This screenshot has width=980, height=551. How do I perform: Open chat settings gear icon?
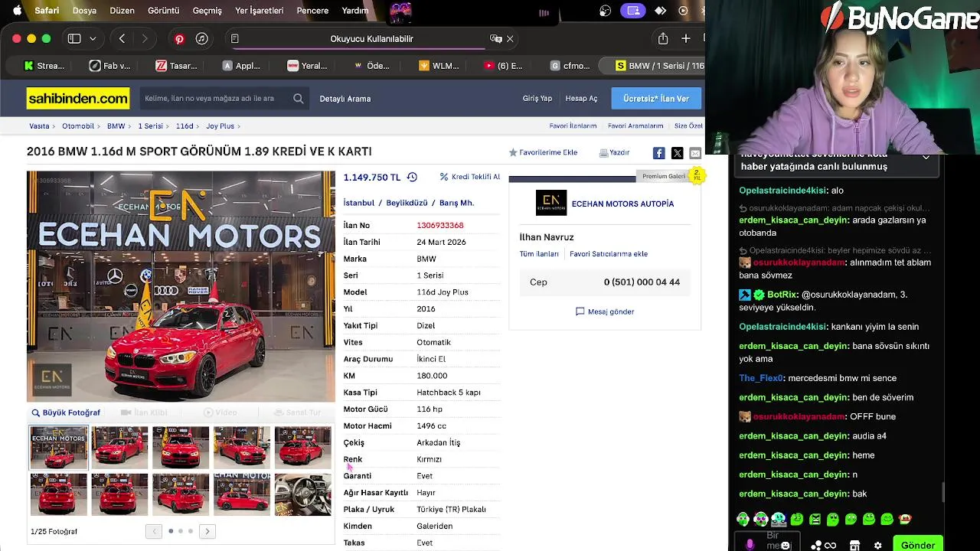pyautogui.click(x=878, y=546)
